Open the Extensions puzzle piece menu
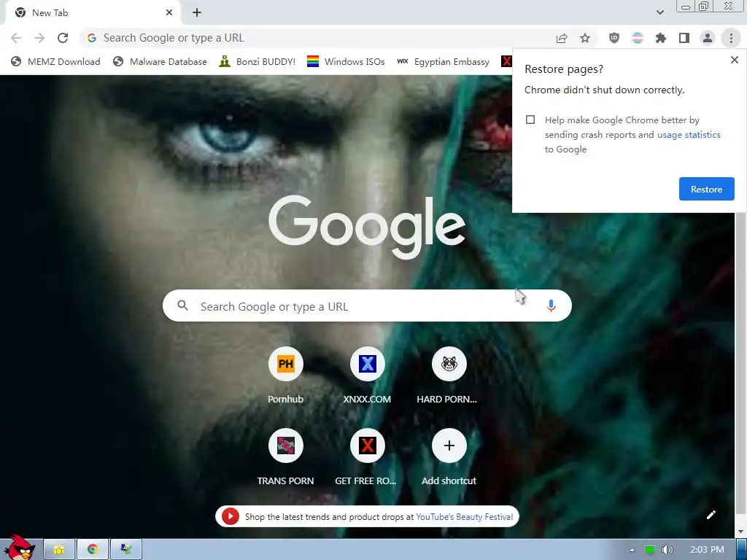The width and height of the screenshot is (747, 560). (x=661, y=38)
